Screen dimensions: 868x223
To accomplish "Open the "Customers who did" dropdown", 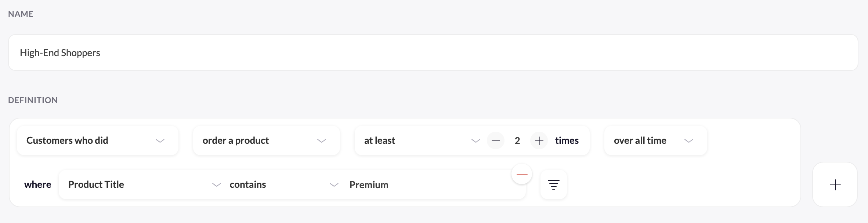I will click(x=97, y=140).
